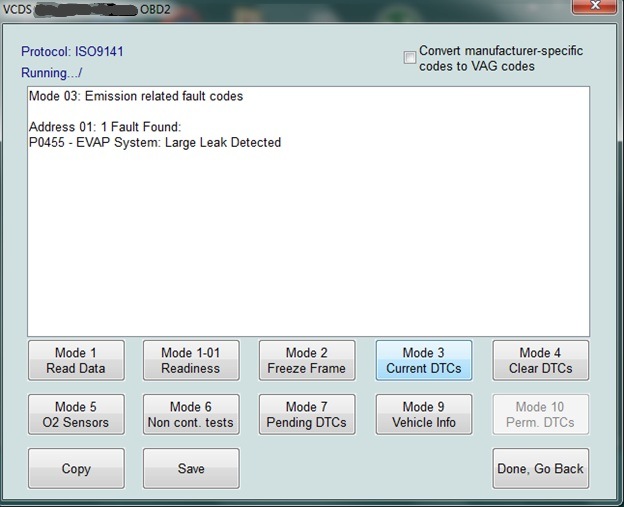
Task: Open Mode 9 Vehicle Info
Action: [x=424, y=414]
